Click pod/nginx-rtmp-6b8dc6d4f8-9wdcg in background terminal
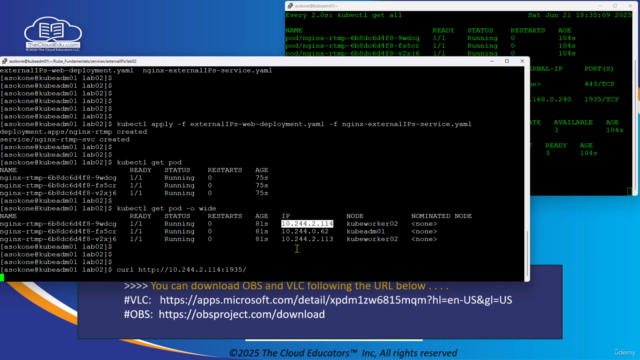Screen dimensions: 640x360 point(352,38)
